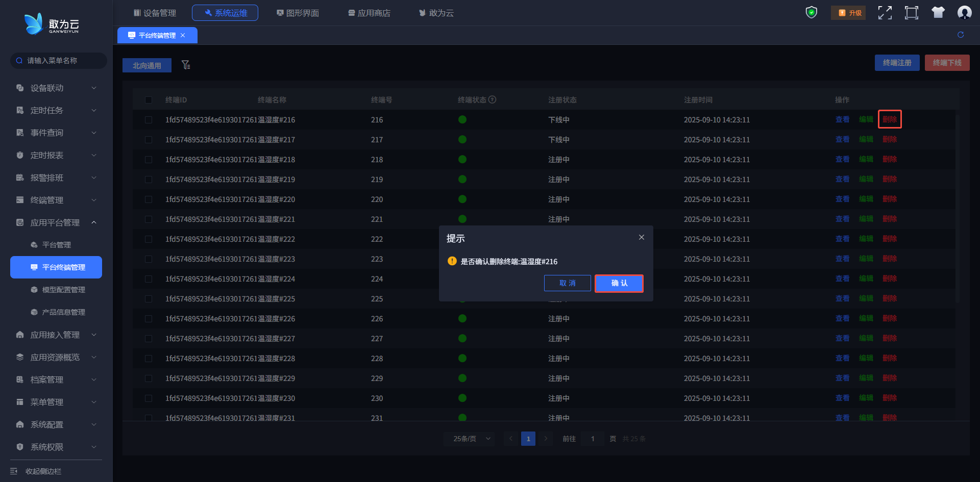Confirm deletion with the 确认 button
Screen dimensions: 980x482
(x=619, y=283)
